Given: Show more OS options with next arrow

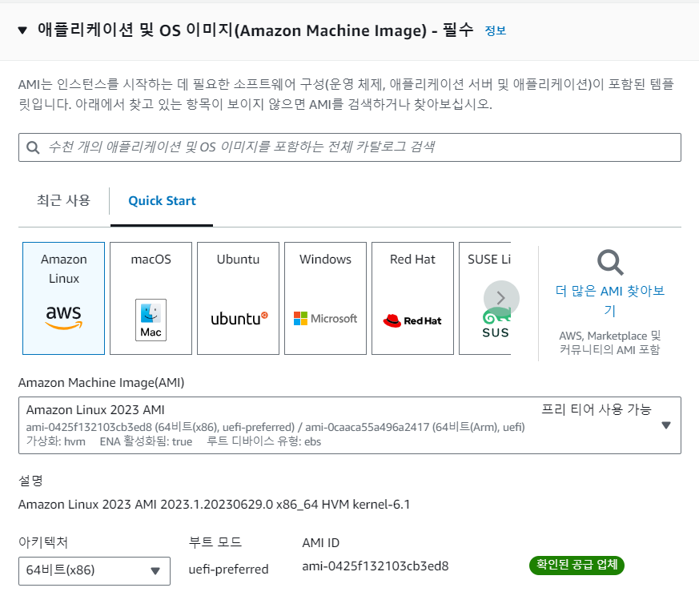Looking at the screenshot, I should tap(501, 298).
